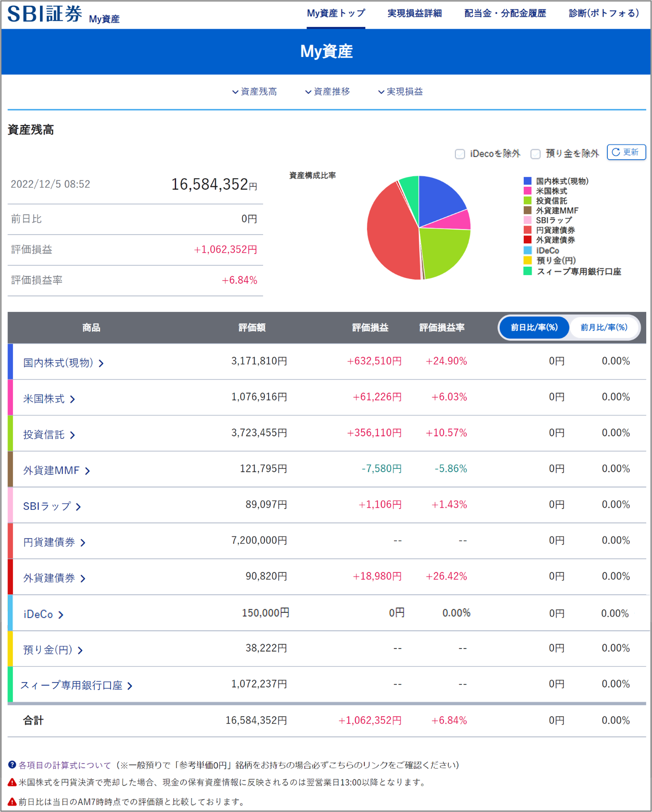Viewport: 652px width, 812px height.
Task: Switch to 前月比/率(%) view
Action: click(604, 328)
